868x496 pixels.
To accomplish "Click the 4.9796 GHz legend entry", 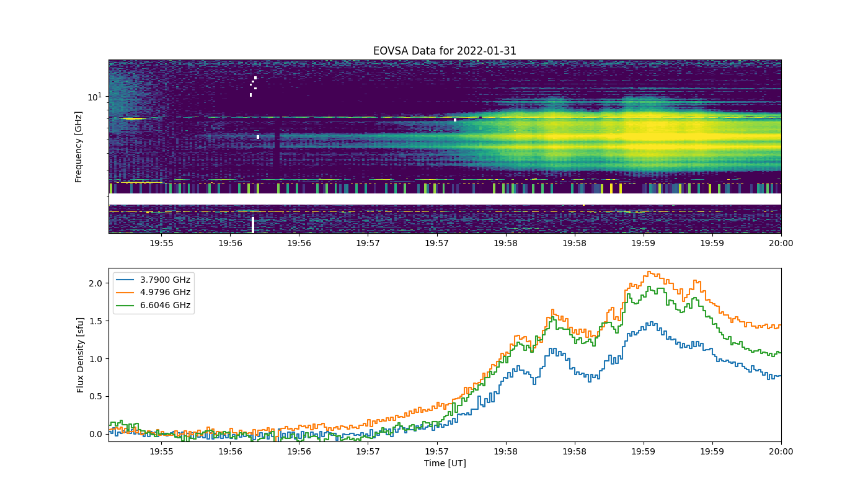I will (x=153, y=292).
